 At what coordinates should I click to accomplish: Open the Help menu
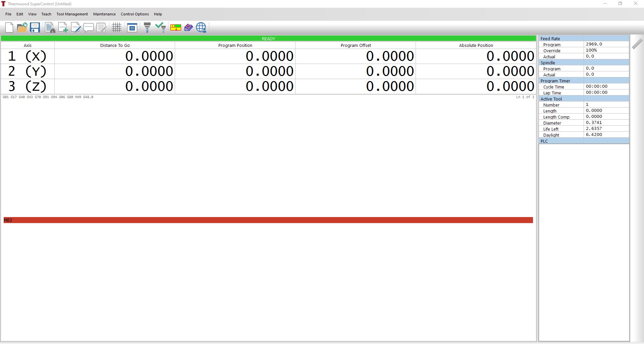pos(158,14)
